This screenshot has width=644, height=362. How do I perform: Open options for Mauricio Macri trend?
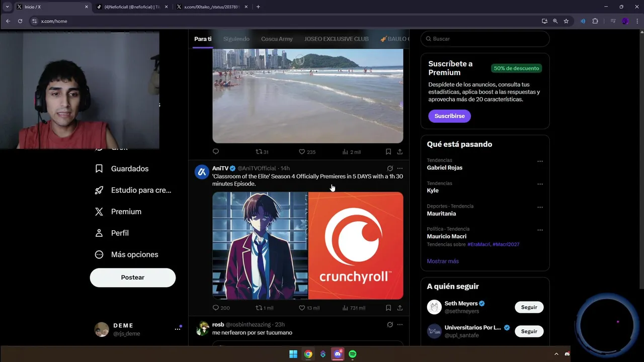coord(540,230)
